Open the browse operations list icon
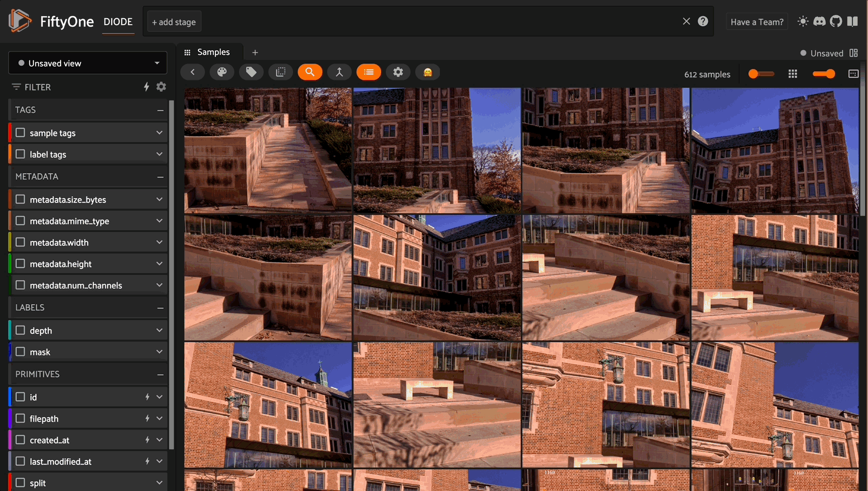 [x=369, y=72]
